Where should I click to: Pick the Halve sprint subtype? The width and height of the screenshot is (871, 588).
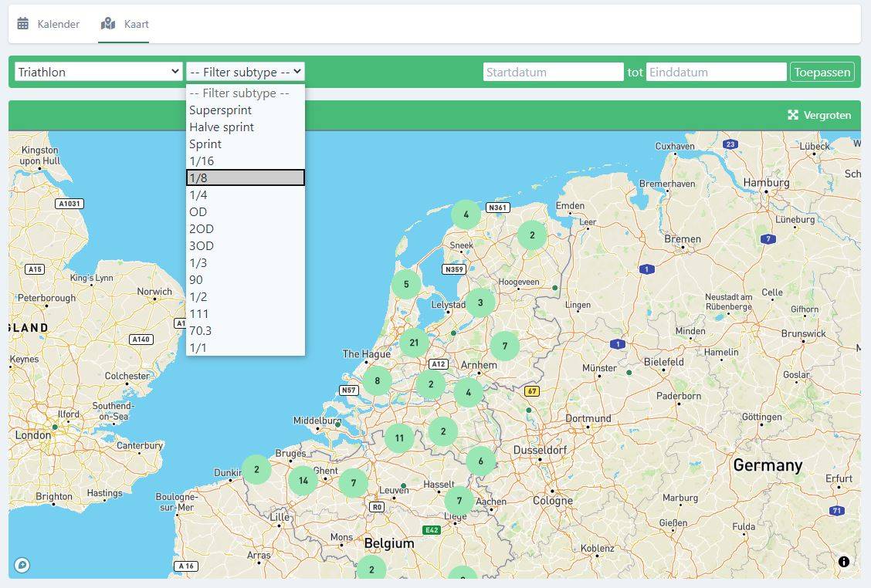(246, 127)
